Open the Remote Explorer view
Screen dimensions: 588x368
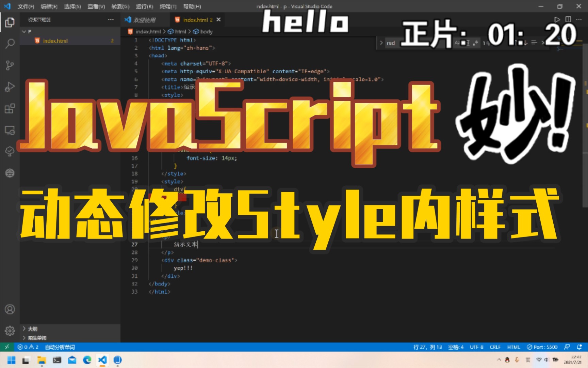click(10, 131)
